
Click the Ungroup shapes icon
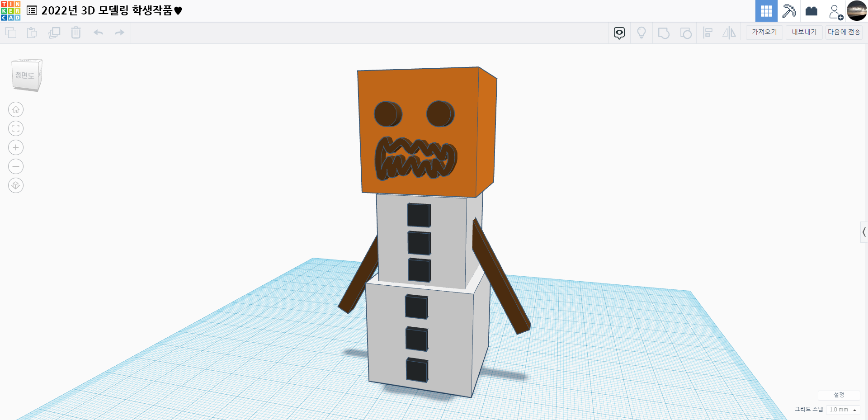(686, 33)
